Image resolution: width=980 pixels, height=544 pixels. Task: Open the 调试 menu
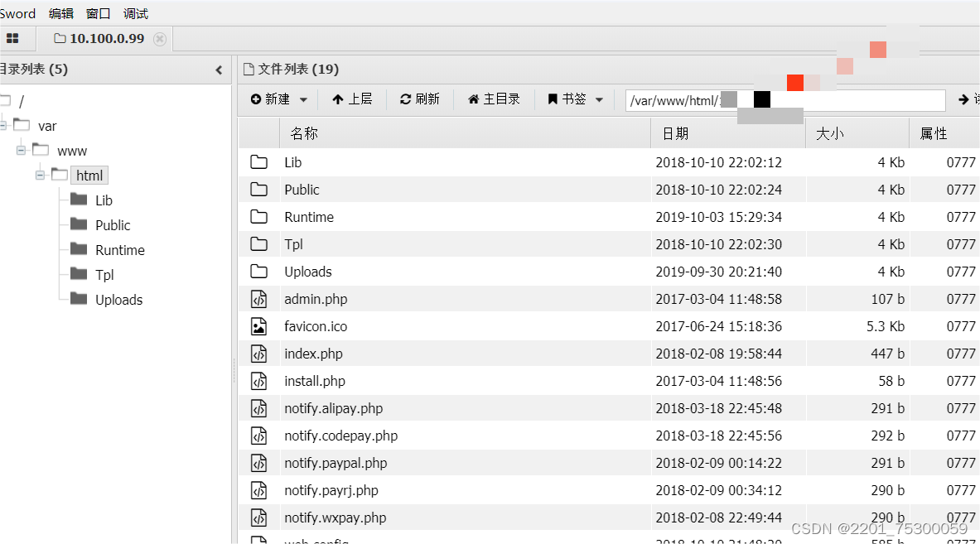pyautogui.click(x=136, y=13)
